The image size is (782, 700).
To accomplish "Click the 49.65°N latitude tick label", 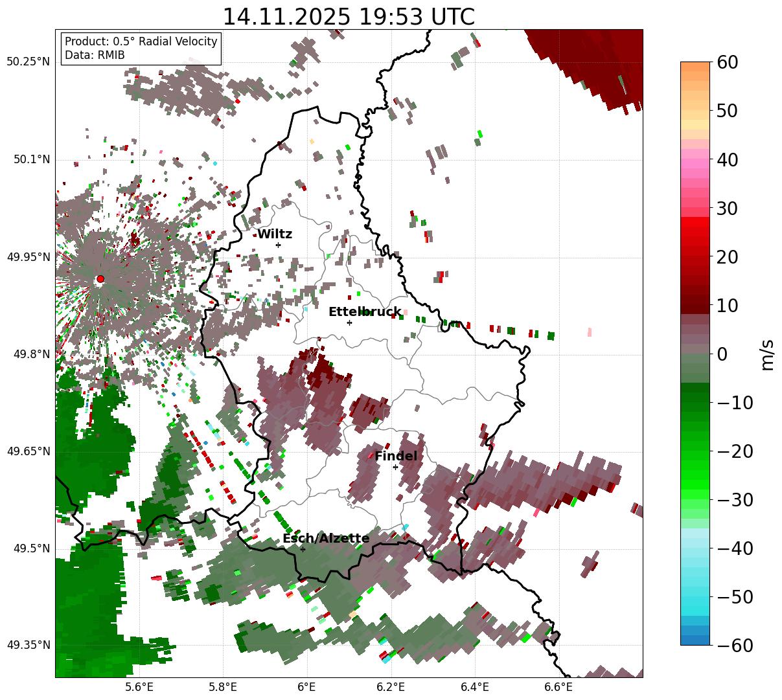I will [x=28, y=451].
